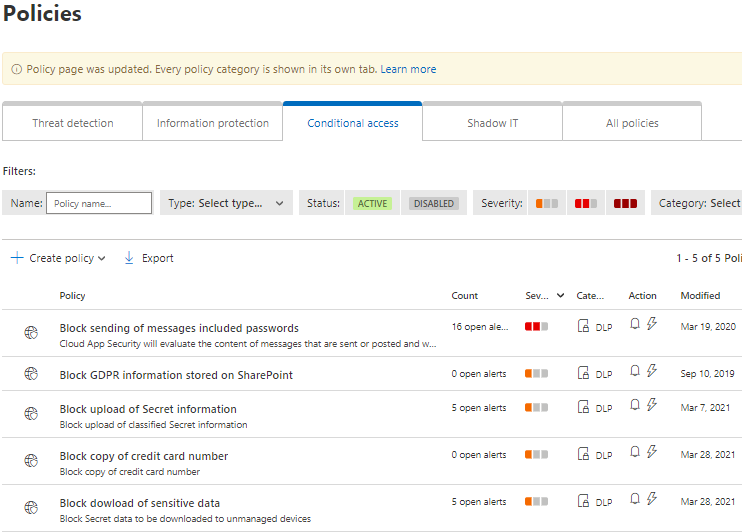Click DLP category icon on Block dowload row

(584, 500)
